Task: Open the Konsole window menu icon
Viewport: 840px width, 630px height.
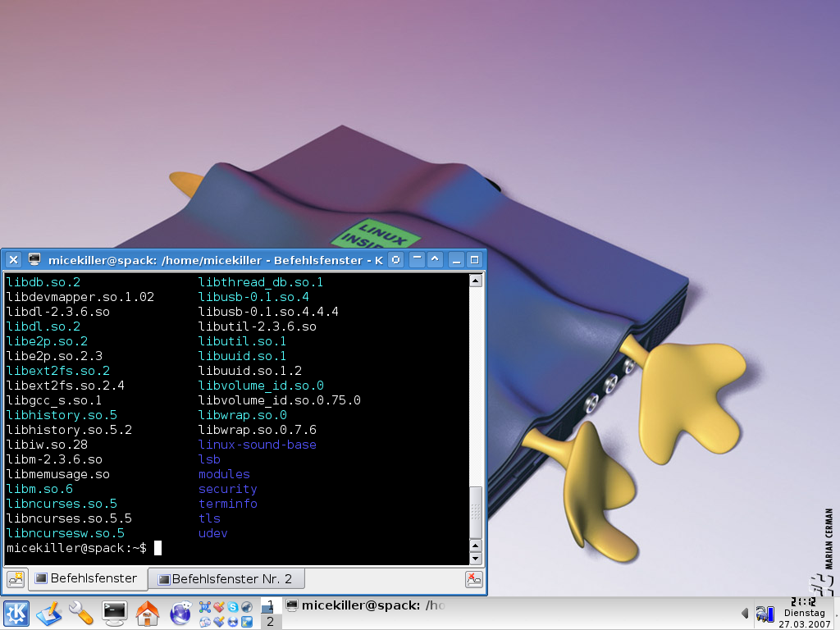Action: coord(34,260)
